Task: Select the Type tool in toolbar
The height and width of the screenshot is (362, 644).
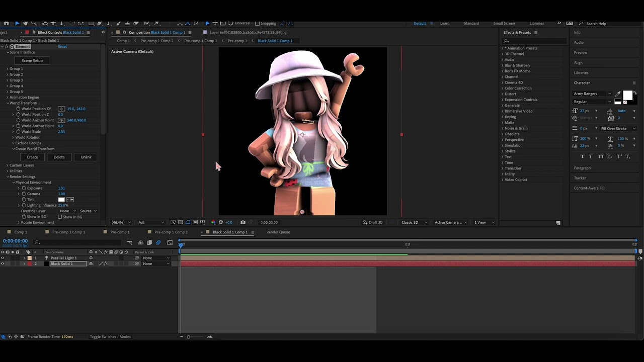Action: 108,23
